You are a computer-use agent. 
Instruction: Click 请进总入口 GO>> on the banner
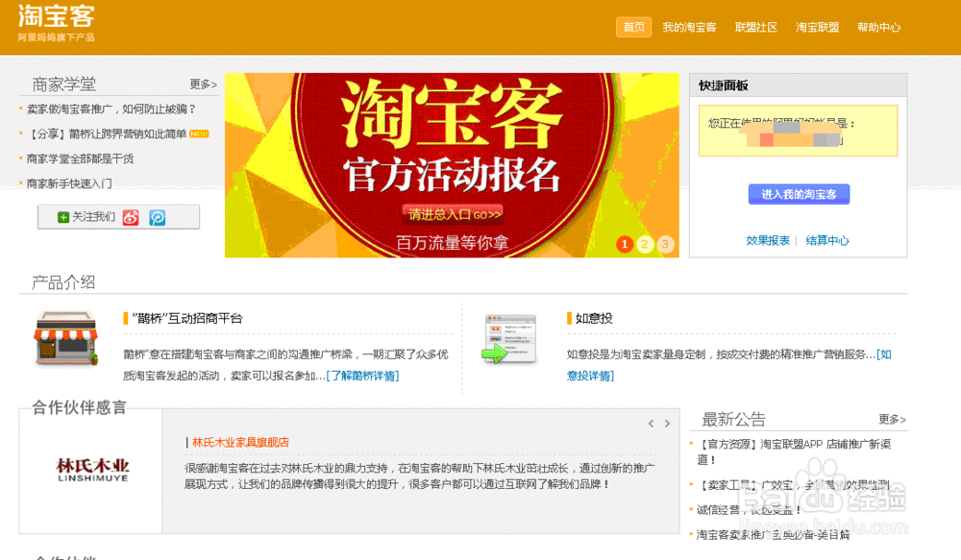tap(453, 214)
